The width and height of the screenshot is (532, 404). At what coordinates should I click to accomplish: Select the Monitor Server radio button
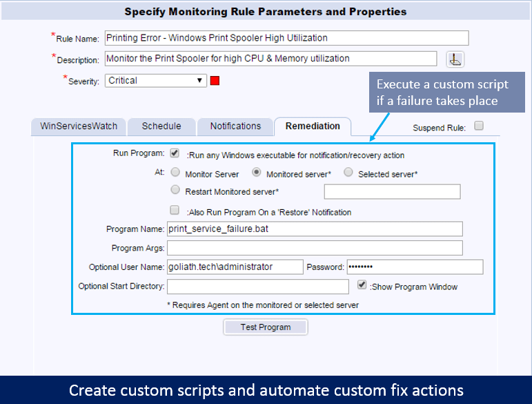tap(175, 172)
